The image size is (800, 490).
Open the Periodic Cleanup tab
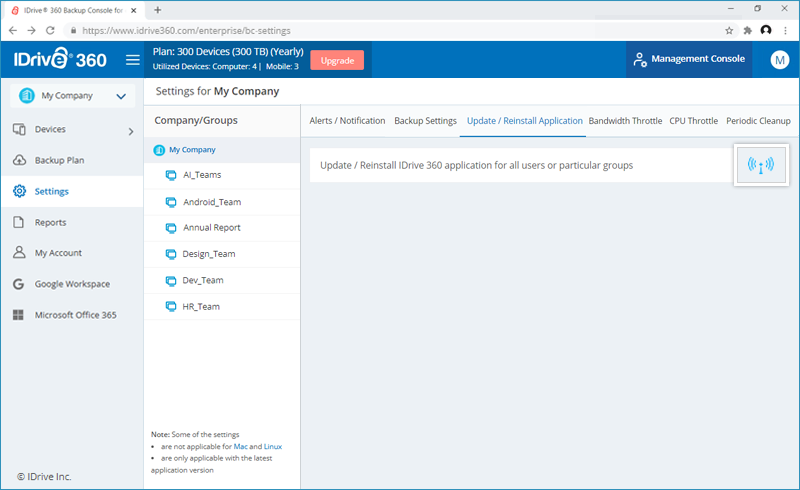point(758,121)
